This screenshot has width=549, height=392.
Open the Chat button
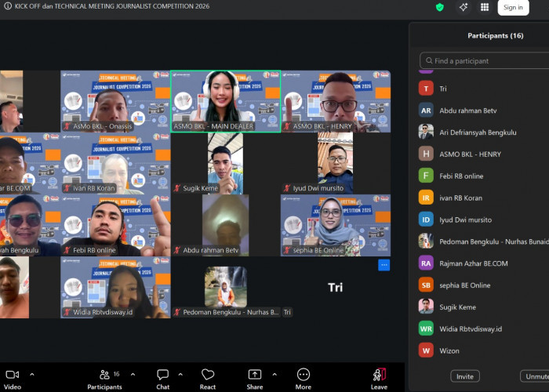coord(163,379)
